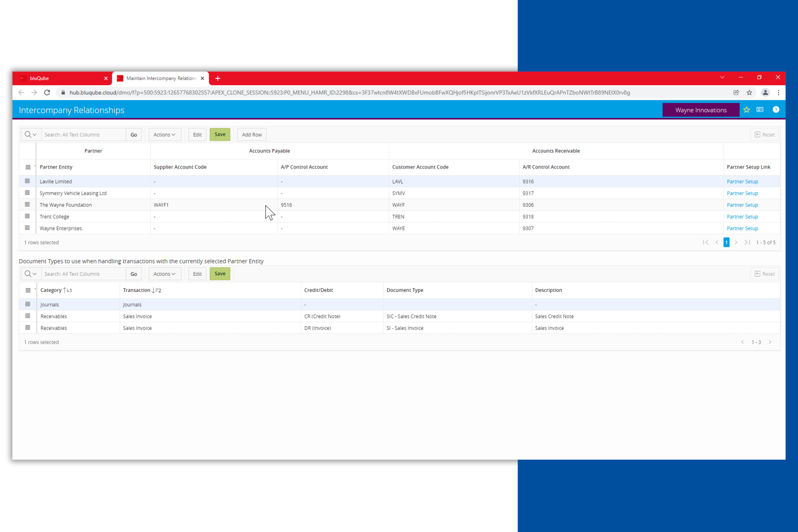Image resolution: width=798 pixels, height=532 pixels.
Task: Click Go in the document types search
Action: [134, 274]
